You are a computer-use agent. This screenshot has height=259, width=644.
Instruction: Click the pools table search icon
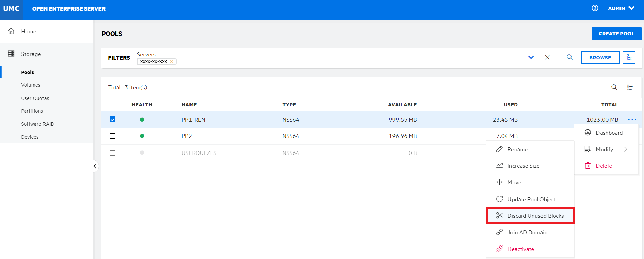click(x=614, y=87)
